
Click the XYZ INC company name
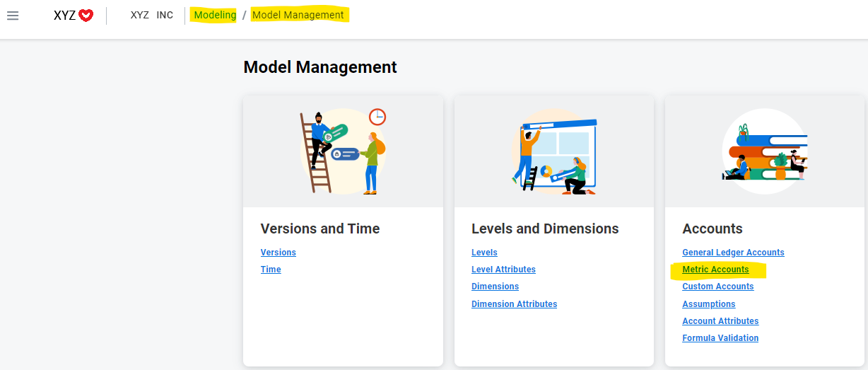click(x=152, y=15)
